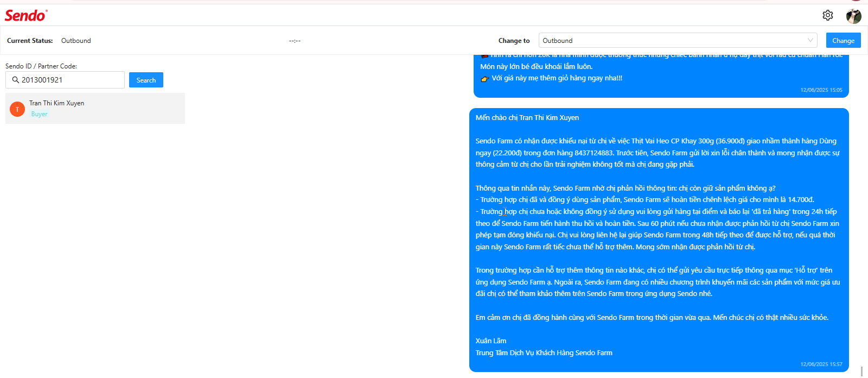
Task: Click the chat scrollbar at bottom right
Action: [x=861, y=371]
